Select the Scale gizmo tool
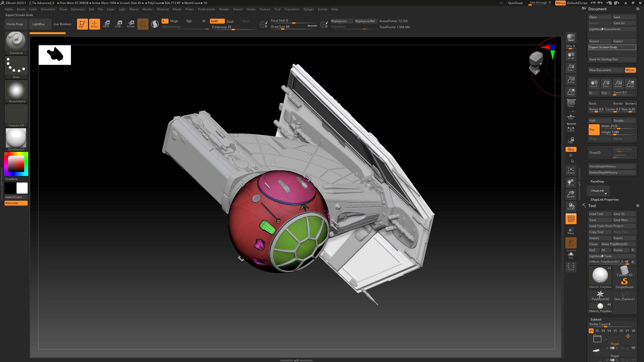This screenshot has height=362, width=644. click(x=118, y=24)
